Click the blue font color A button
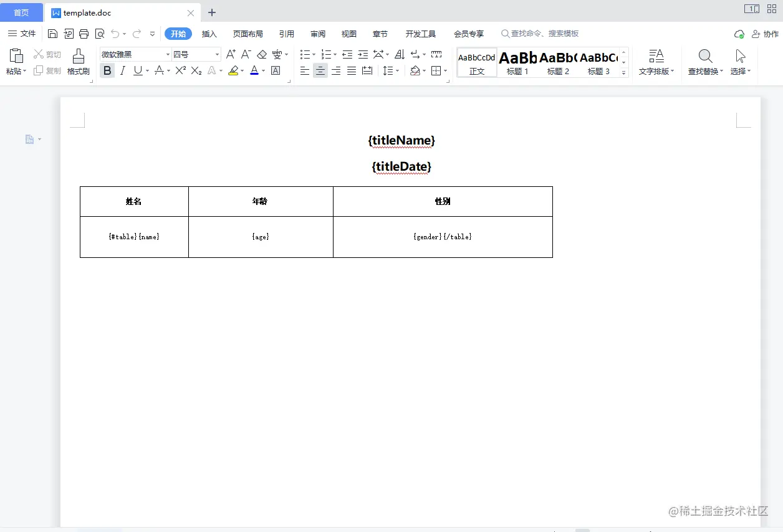The image size is (783, 532). click(254, 71)
